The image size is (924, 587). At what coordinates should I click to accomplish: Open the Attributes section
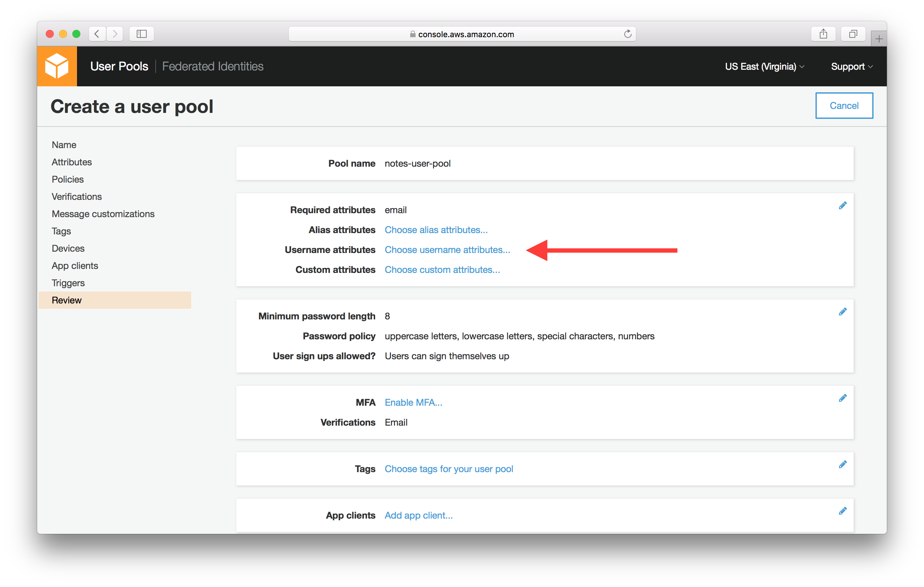[71, 162]
